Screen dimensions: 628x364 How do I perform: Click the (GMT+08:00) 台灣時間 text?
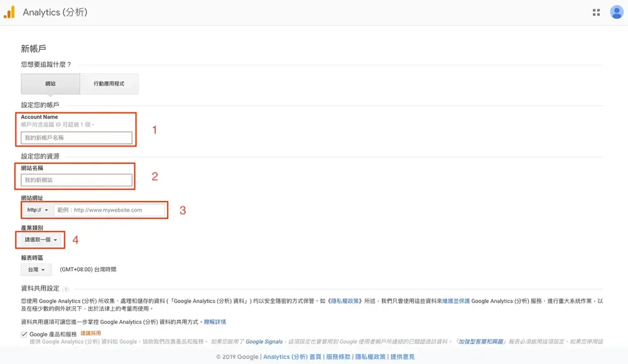[x=88, y=269]
